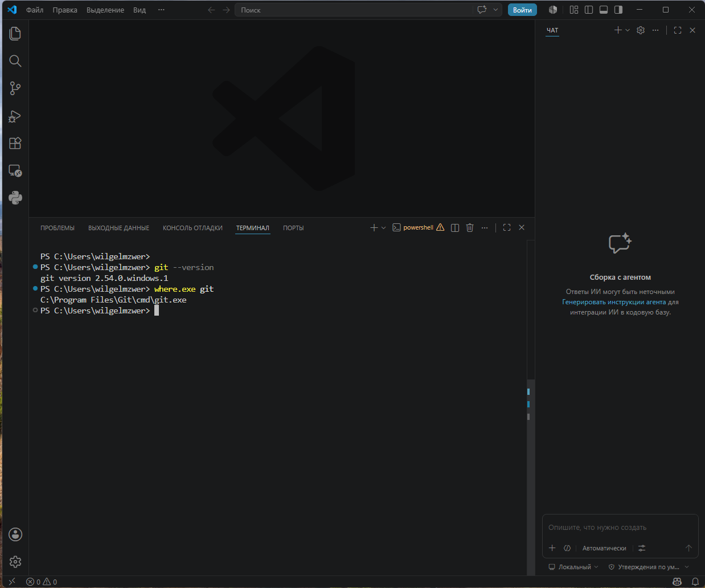
Task: Close the chat panel with X
Action: 692,30
